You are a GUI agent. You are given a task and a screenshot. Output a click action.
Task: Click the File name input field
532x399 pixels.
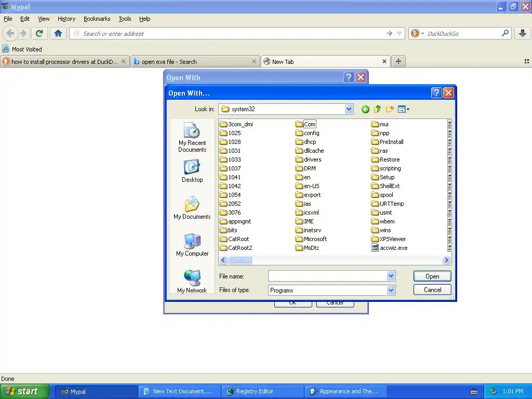pos(328,276)
